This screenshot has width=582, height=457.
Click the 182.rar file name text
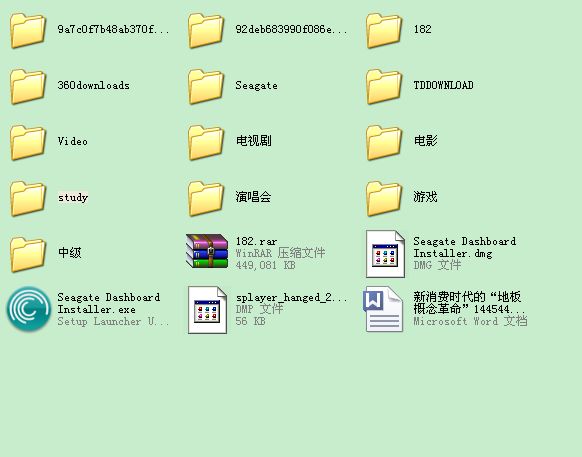click(256, 241)
